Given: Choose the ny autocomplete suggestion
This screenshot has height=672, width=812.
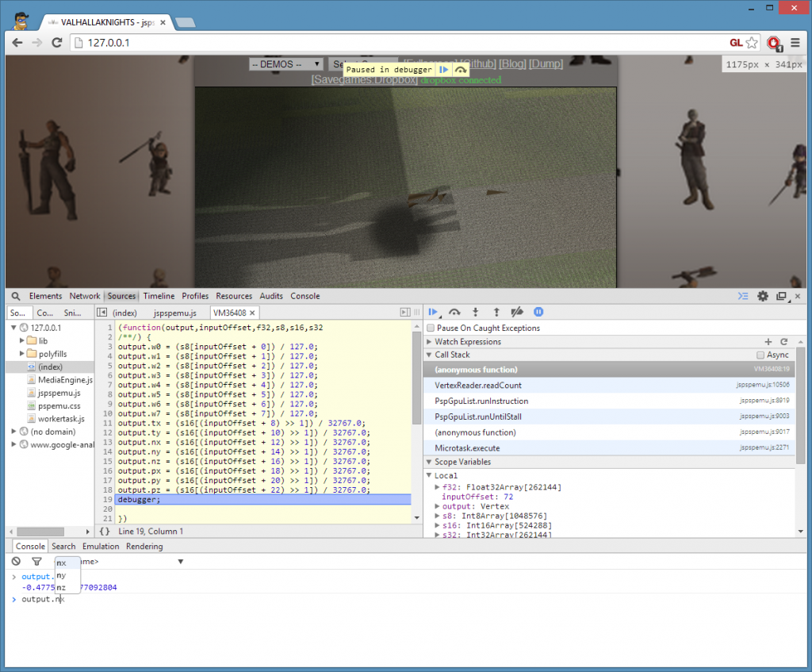Looking at the screenshot, I should 61,575.
